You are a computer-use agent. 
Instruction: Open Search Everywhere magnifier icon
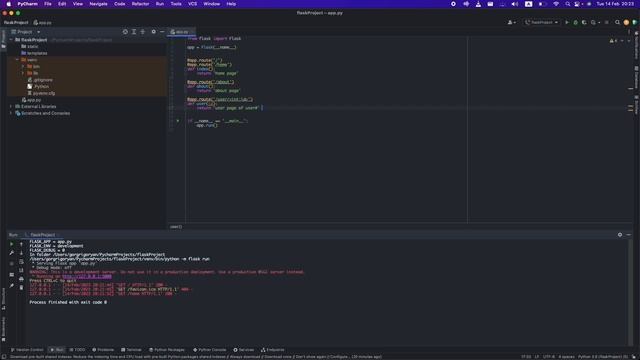click(618, 22)
